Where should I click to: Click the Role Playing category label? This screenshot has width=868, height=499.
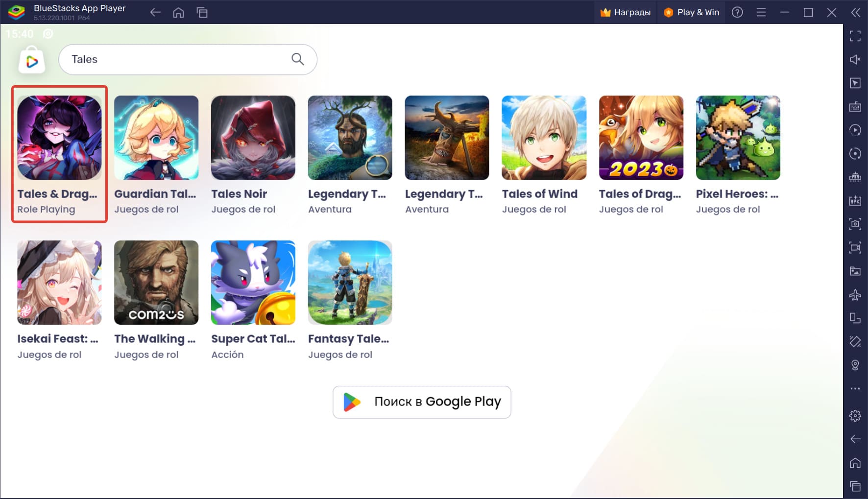tap(46, 210)
